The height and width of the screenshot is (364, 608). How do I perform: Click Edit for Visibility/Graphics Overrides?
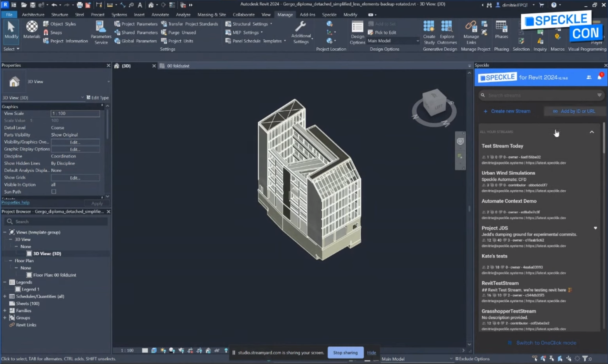tap(75, 142)
